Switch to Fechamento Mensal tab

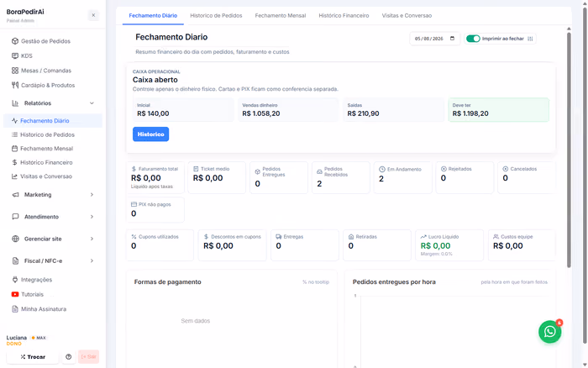pos(281,16)
